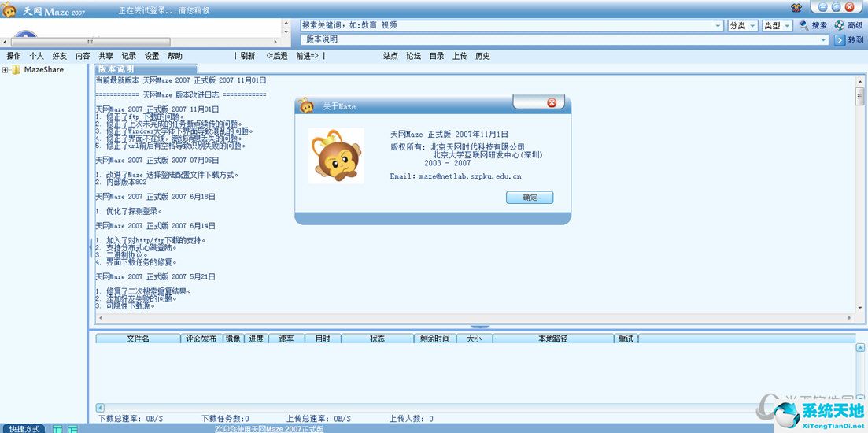
Task: Click the 后退 back navigation button
Action: tap(276, 56)
